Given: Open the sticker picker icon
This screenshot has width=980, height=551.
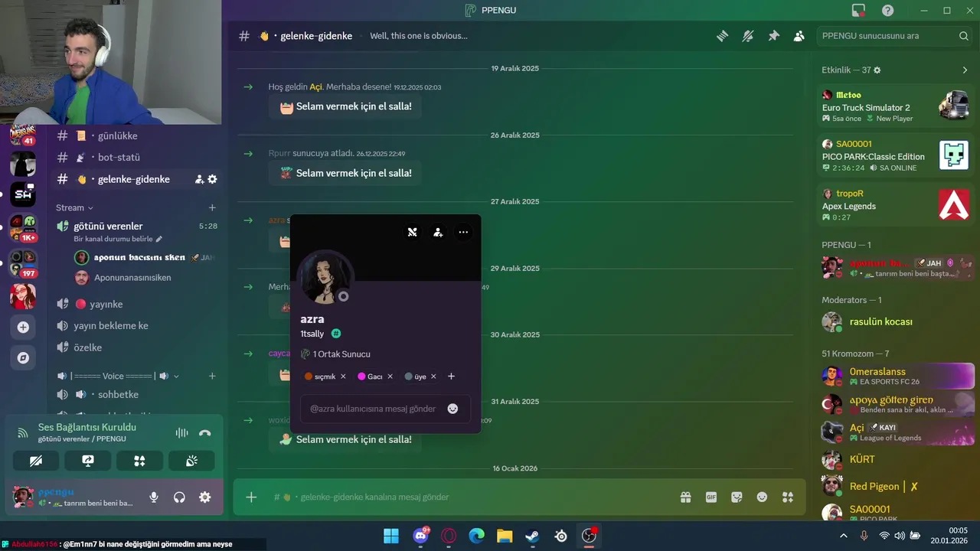Looking at the screenshot, I should click(737, 497).
